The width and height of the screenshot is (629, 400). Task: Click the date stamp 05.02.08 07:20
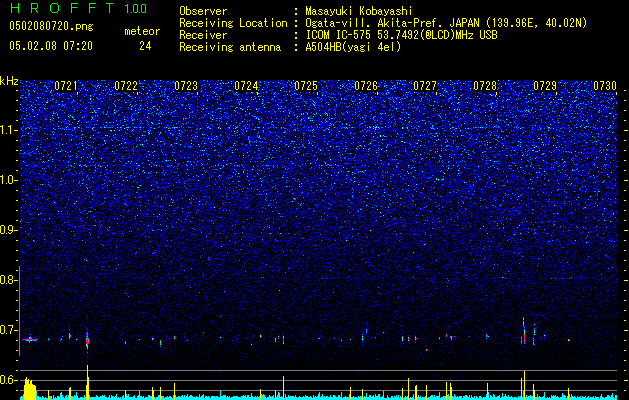coord(51,46)
